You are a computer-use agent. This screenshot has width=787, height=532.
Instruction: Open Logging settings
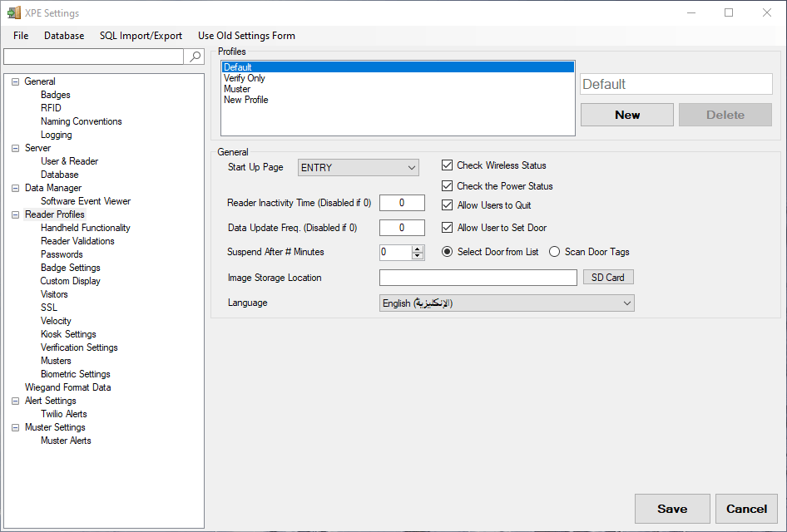[x=57, y=135]
